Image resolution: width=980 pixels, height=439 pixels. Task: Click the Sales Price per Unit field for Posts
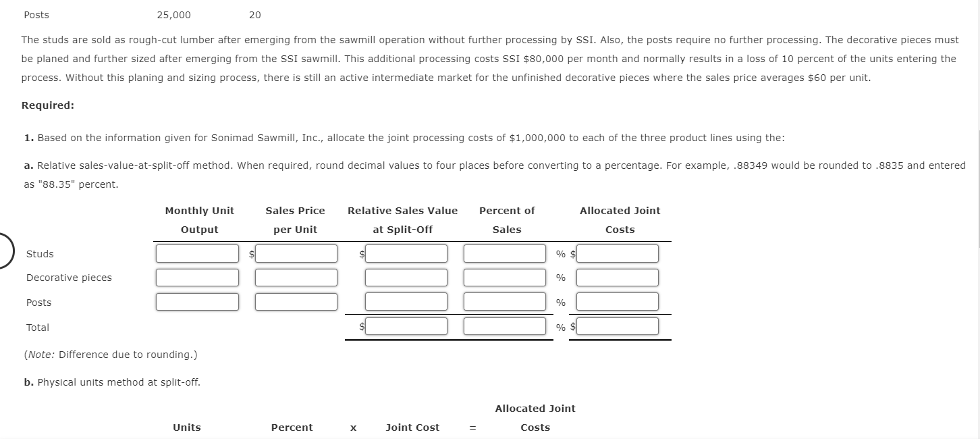click(296, 301)
